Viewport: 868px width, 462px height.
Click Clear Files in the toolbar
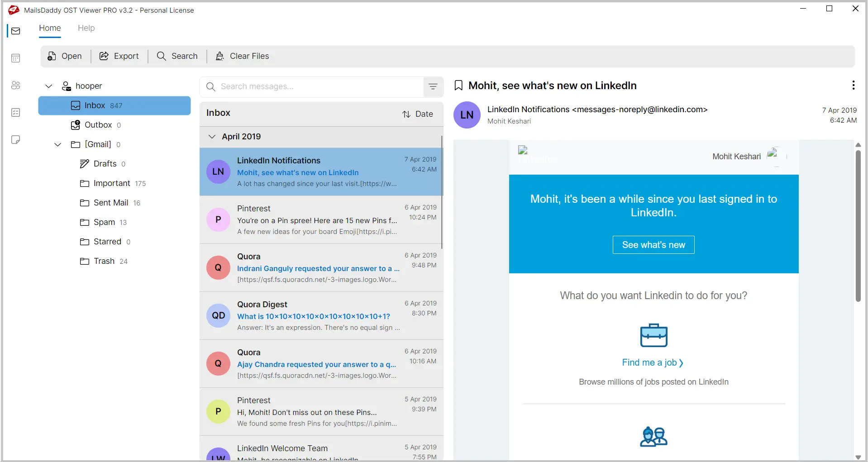click(x=242, y=56)
